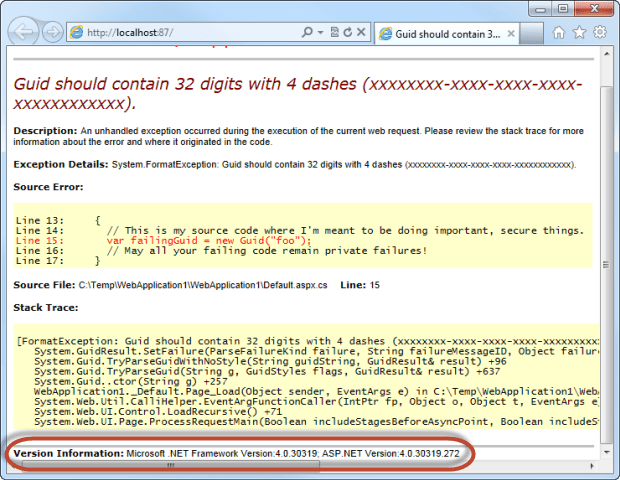This screenshot has height=480, width=620.
Task: Open a new tab with the blank tab button
Action: click(531, 34)
